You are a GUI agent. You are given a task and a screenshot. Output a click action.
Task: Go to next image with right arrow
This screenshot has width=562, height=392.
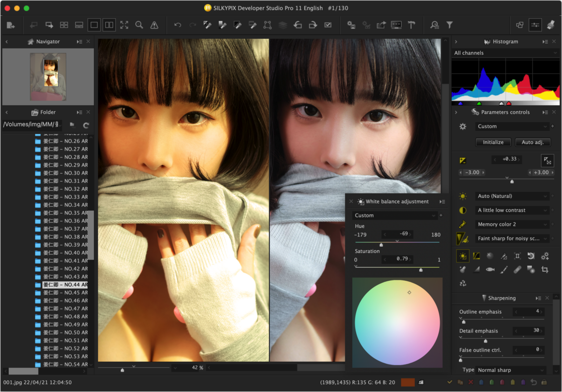[x=49, y=25]
